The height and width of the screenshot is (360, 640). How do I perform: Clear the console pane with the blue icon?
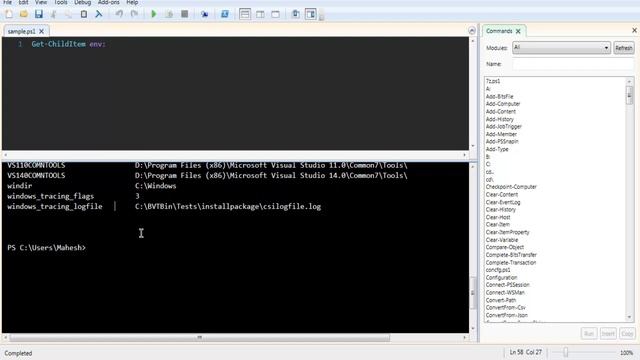[98, 14]
